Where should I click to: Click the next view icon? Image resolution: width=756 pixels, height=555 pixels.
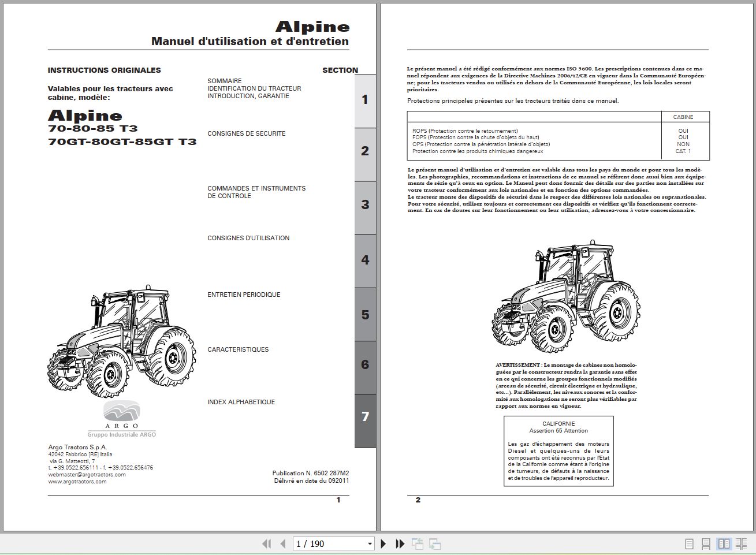tap(435, 543)
